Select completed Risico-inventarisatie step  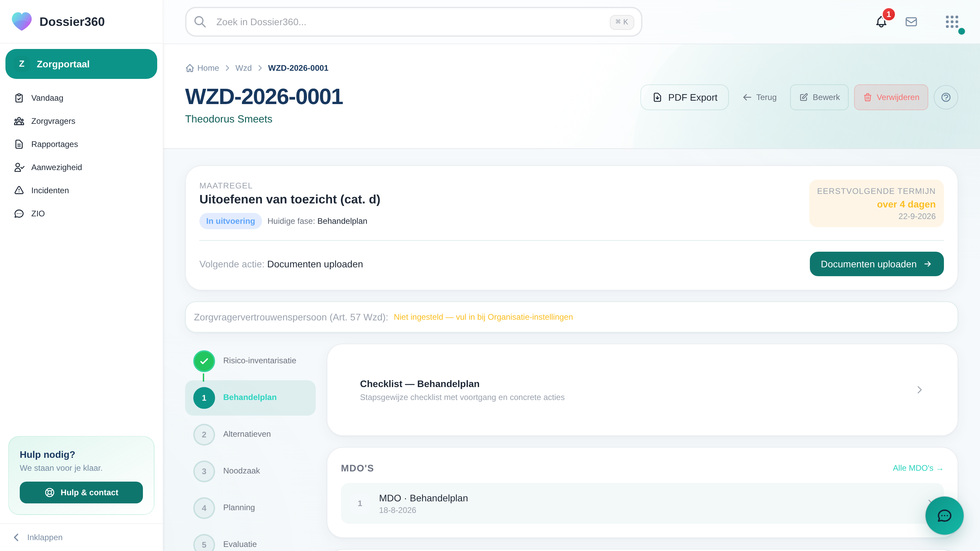[x=250, y=361]
